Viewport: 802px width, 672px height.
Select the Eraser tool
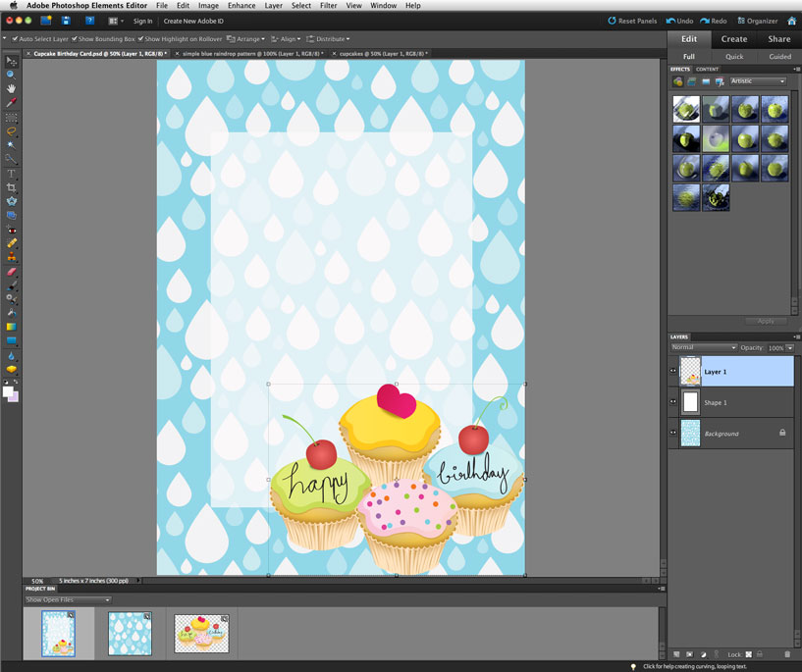pos(11,272)
